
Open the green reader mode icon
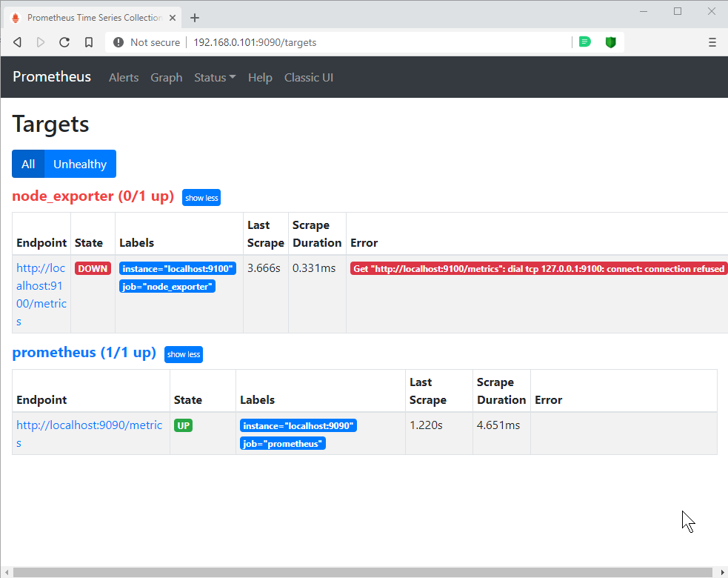[585, 42]
